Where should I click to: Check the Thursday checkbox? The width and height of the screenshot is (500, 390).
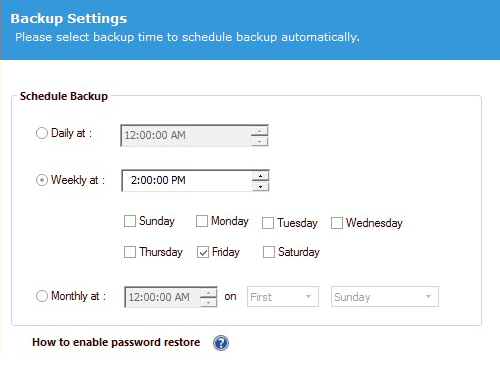(130, 252)
